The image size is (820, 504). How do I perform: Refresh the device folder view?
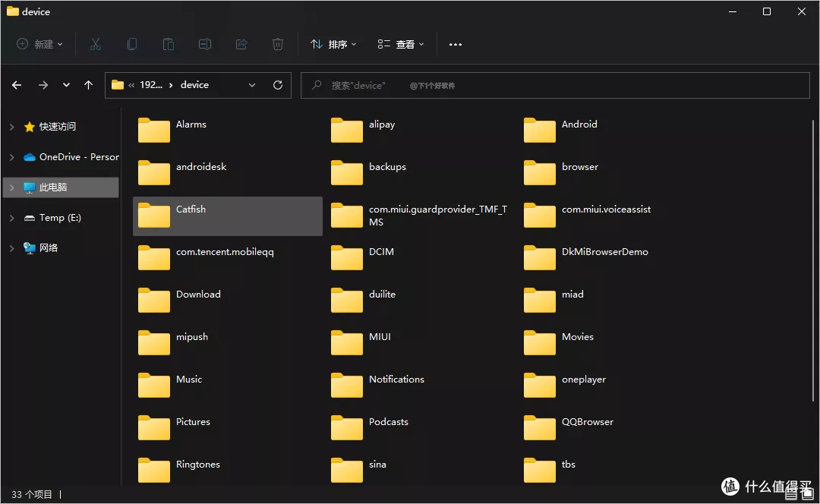[278, 85]
